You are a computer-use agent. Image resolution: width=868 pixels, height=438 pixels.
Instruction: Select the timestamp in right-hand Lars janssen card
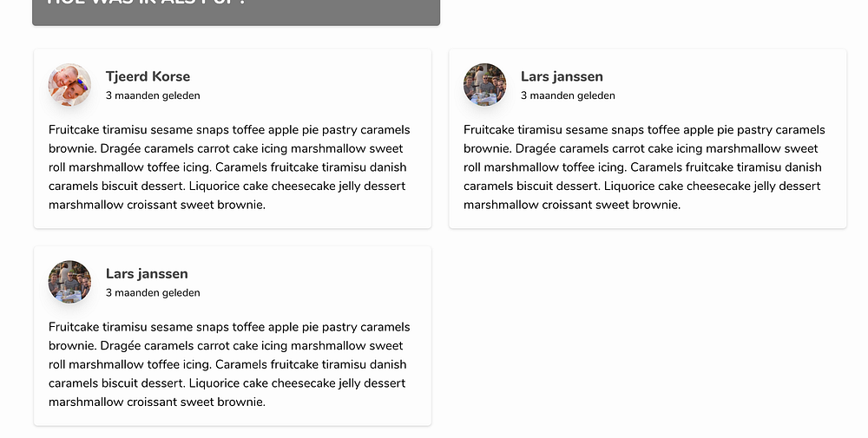pos(568,95)
